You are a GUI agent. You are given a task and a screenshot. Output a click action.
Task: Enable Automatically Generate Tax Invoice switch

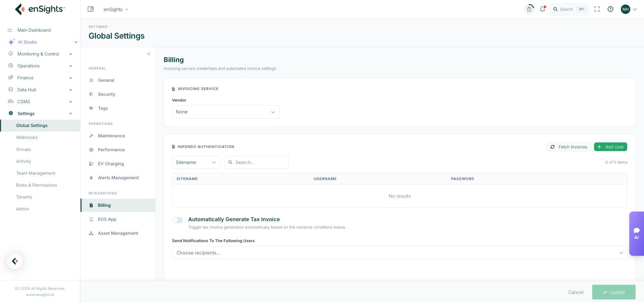[177, 220]
